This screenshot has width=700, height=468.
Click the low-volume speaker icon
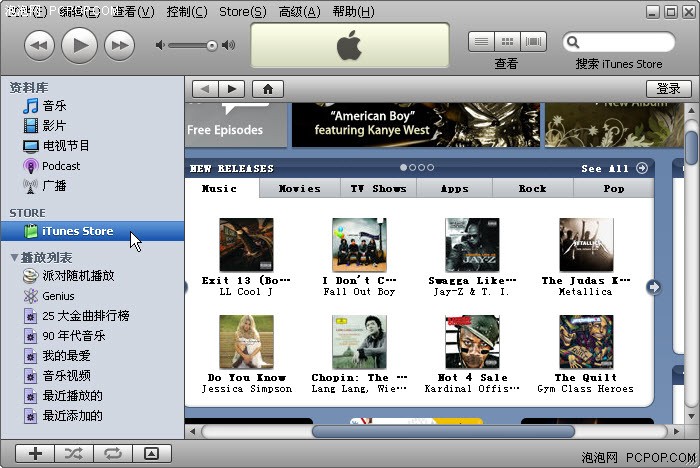pyautogui.click(x=160, y=45)
